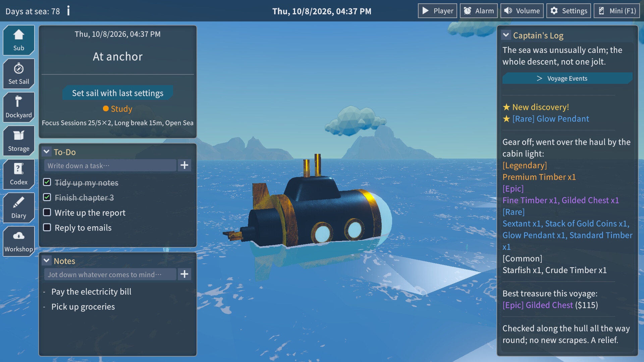The width and height of the screenshot is (644, 362).
Task: Click the [Epic] Gilded Chest best treasure
Action: click(538, 305)
